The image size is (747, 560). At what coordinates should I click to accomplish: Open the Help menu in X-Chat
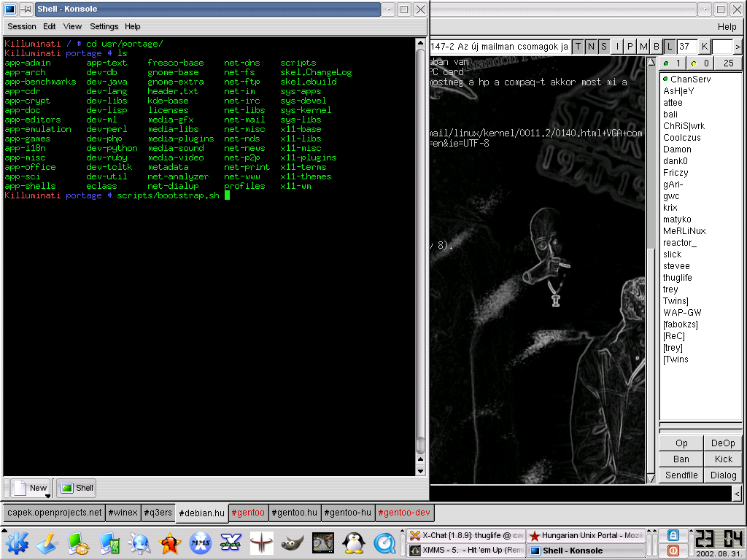click(727, 27)
